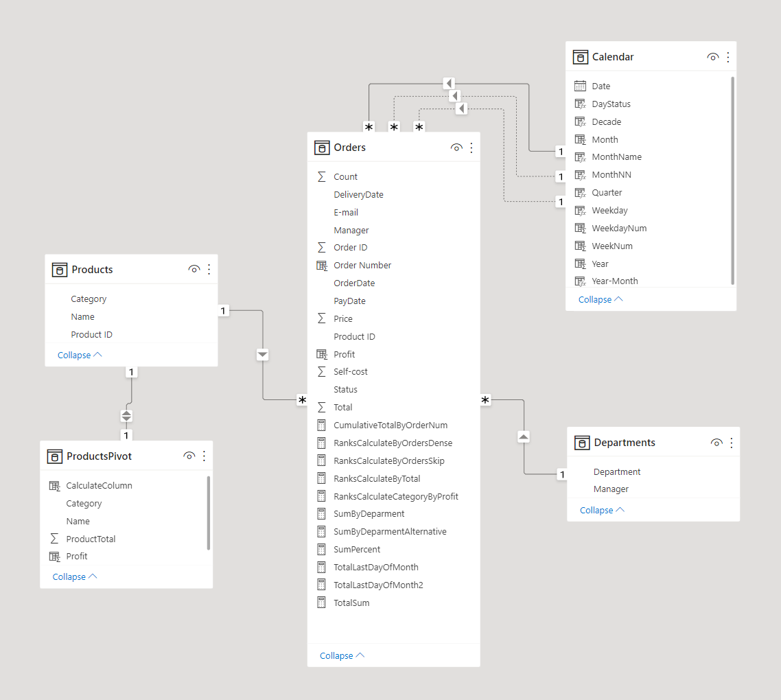The height and width of the screenshot is (700, 781).
Task: Toggle visibility of the ProductsPivot table
Action: (189, 456)
